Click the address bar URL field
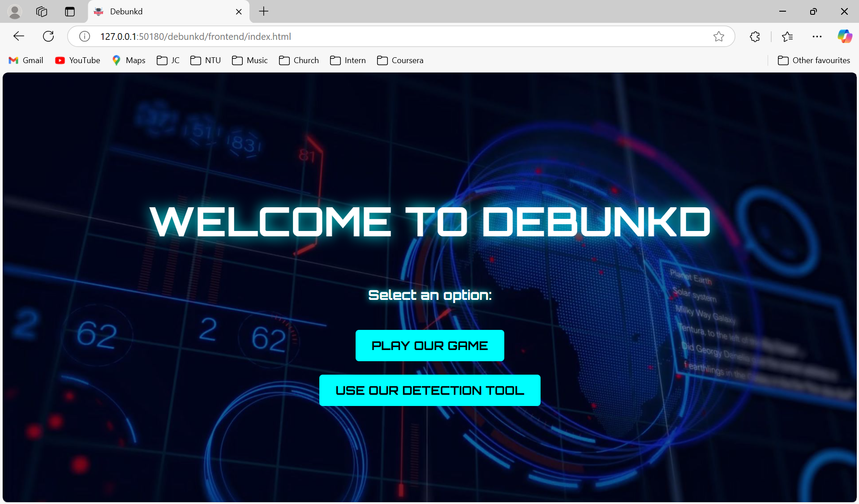The width and height of the screenshot is (859, 504). click(x=401, y=36)
